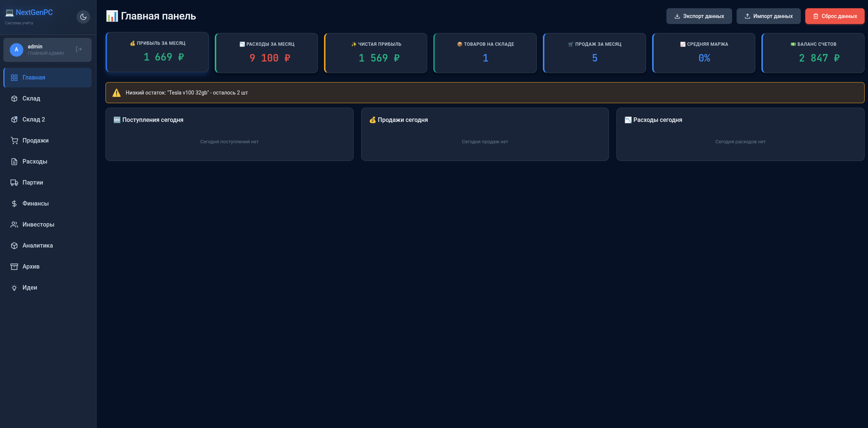The height and width of the screenshot is (428, 868).
Task: Click the admin avatar circle
Action: 16,50
